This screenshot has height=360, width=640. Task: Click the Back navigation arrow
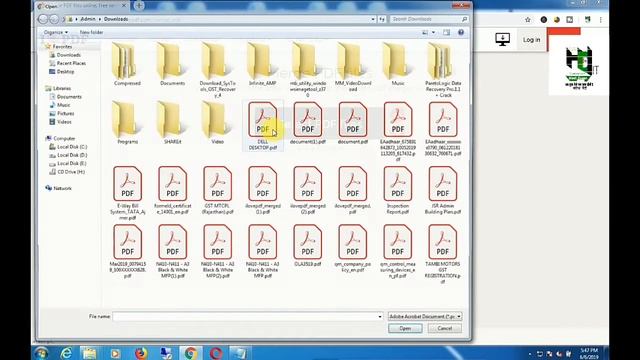click(43, 19)
